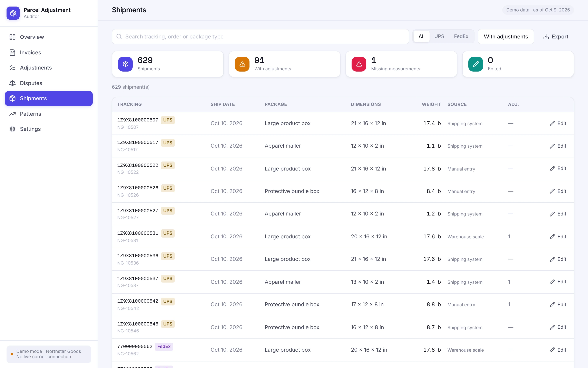
Task: Focus the search tracking input field
Action: click(x=260, y=37)
